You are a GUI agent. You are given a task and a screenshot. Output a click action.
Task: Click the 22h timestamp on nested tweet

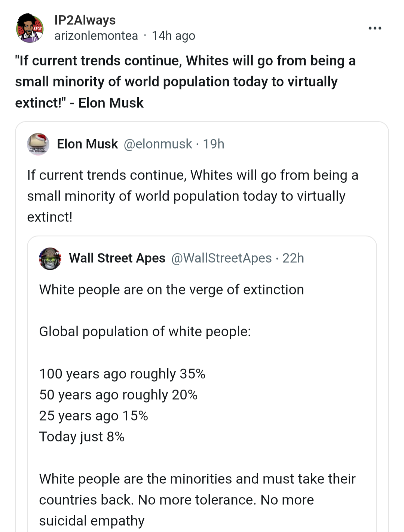pos(293,258)
